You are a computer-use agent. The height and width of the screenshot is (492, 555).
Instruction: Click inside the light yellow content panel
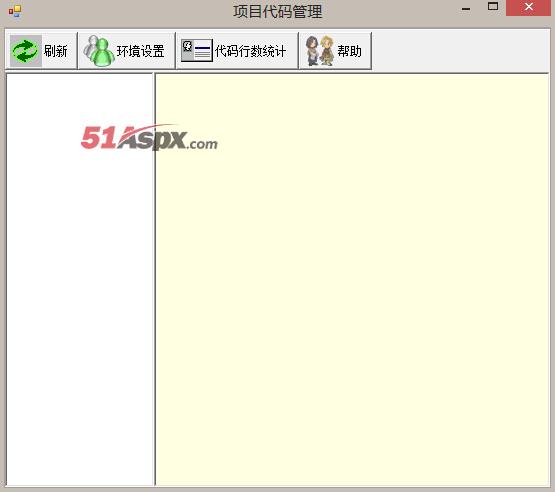point(352,279)
